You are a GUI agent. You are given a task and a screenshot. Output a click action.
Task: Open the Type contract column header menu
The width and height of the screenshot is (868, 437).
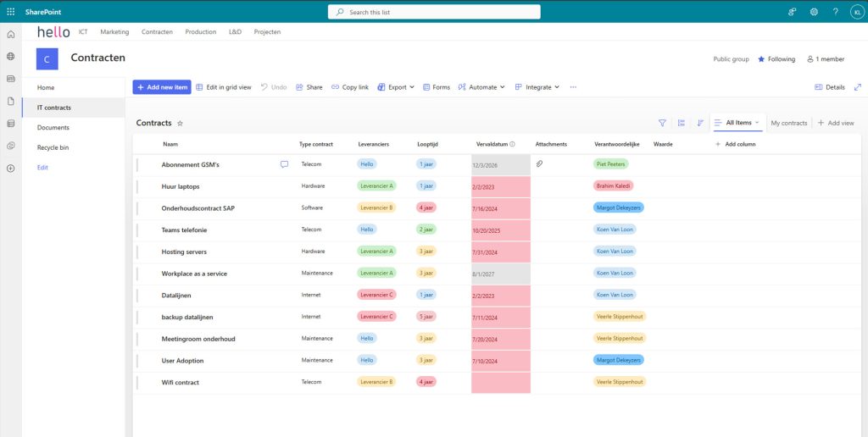pos(316,144)
